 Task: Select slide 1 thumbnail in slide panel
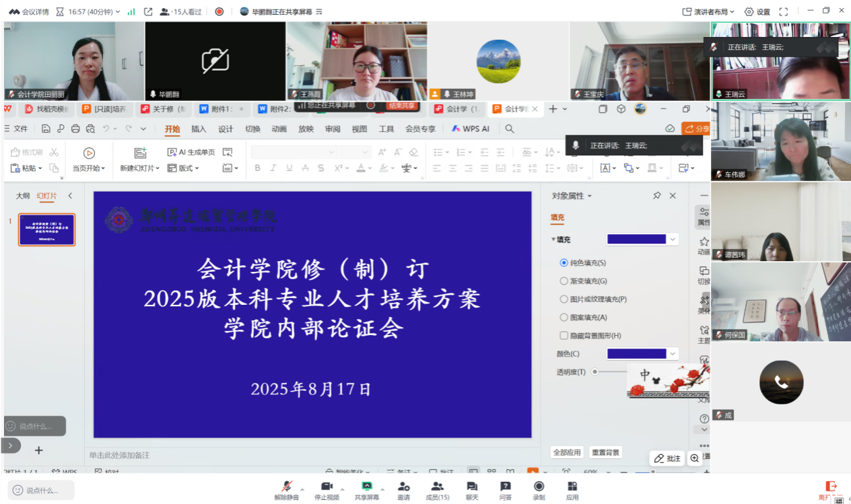pyautogui.click(x=46, y=229)
